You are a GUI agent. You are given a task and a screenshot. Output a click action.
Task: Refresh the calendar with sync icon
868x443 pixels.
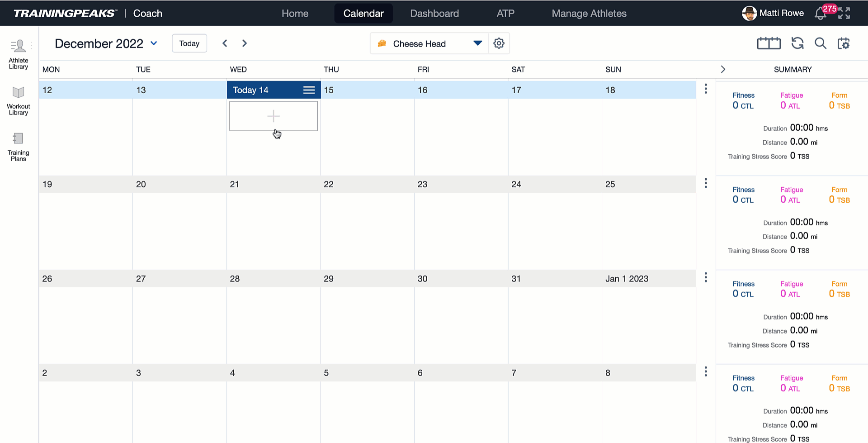[x=797, y=43]
